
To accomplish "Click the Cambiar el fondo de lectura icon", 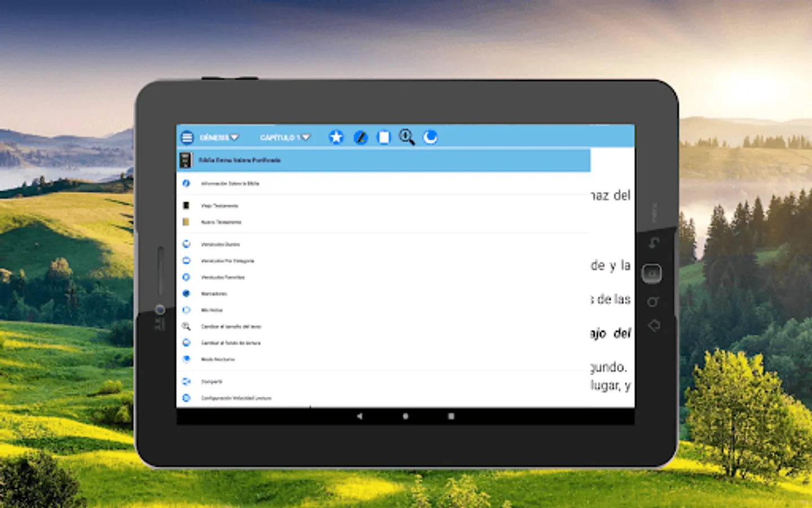I will pyautogui.click(x=186, y=343).
